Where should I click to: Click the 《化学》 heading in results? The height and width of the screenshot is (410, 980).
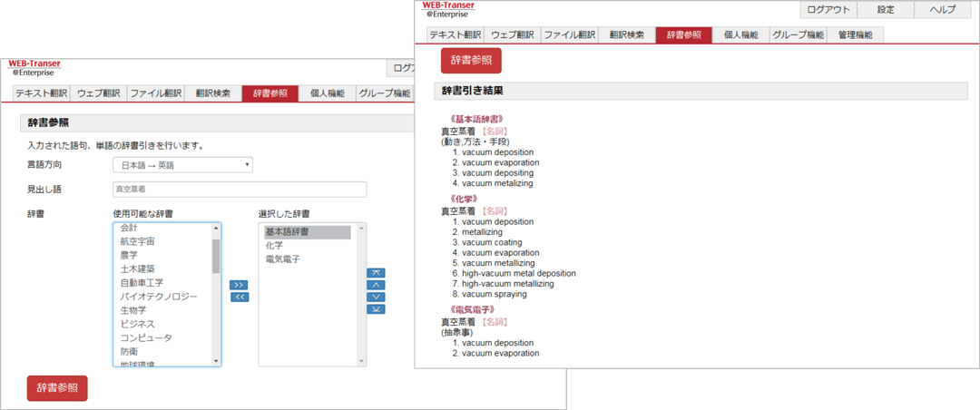[463, 198]
